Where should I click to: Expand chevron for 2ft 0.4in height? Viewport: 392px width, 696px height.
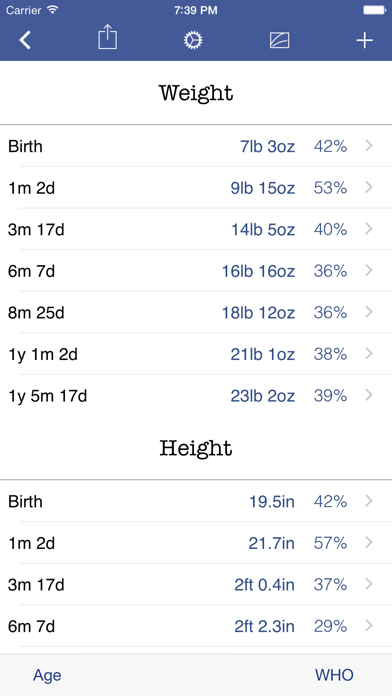point(368,584)
